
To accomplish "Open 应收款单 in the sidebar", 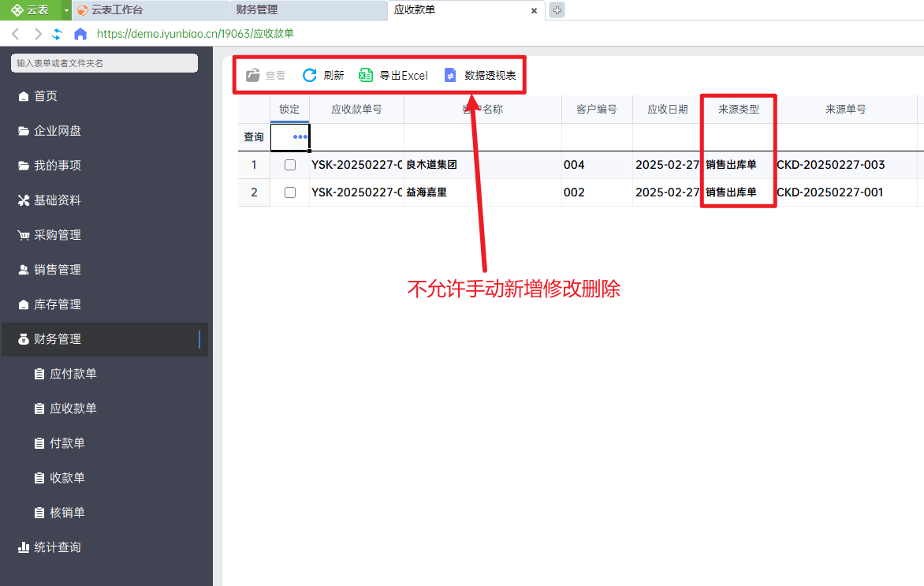I will [x=105, y=409].
